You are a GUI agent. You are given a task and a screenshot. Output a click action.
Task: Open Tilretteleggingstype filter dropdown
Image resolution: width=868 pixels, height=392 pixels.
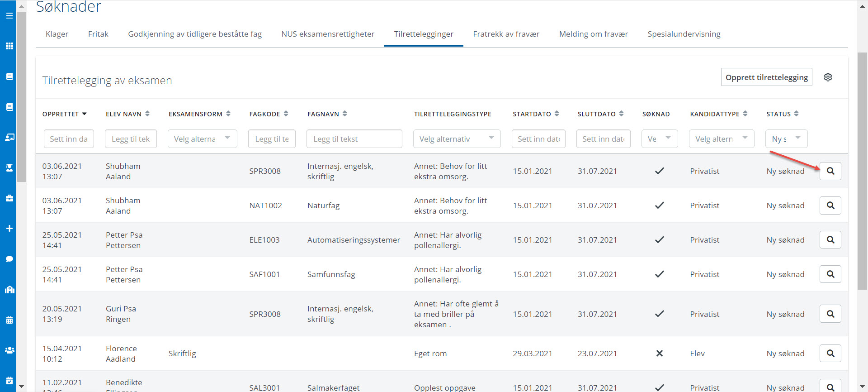coord(457,139)
